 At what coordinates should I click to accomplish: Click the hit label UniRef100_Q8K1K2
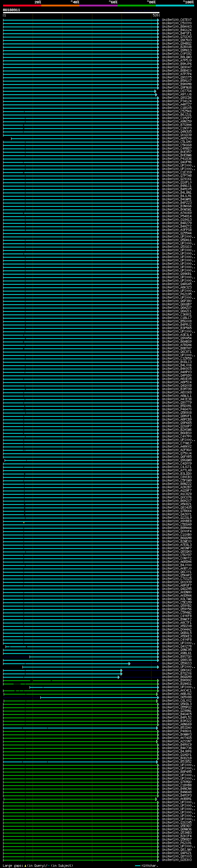coord(176,670)
